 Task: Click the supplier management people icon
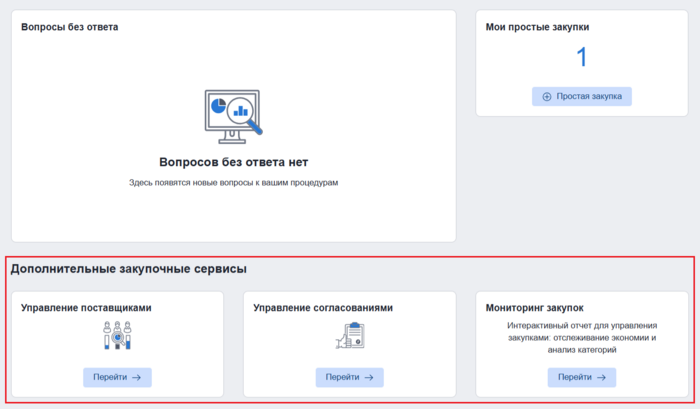click(x=117, y=335)
